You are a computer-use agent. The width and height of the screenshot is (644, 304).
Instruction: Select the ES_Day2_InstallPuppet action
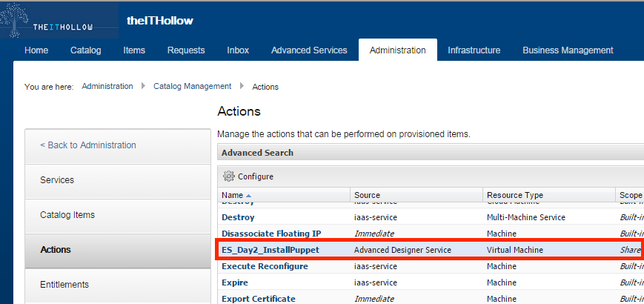coord(270,250)
